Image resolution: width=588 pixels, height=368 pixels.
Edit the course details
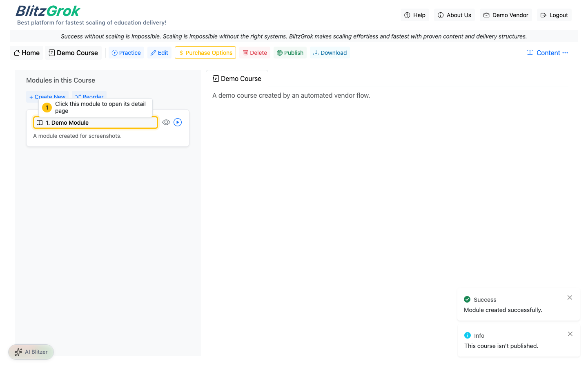159,53
